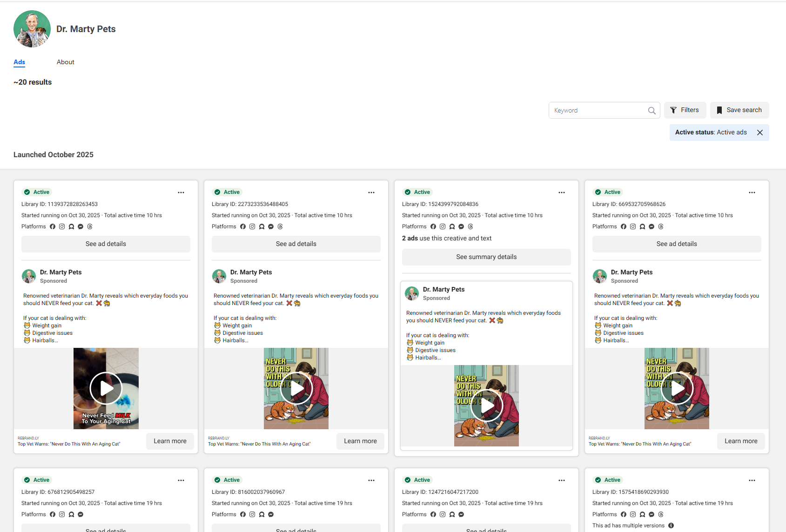
Task: Open more options for ad 1247216047217200
Action: click(x=562, y=480)
